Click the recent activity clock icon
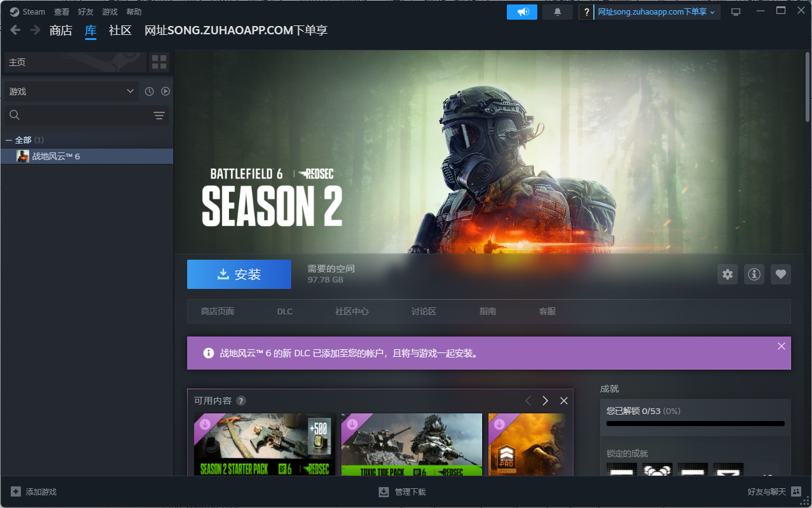812x508 pixels. pos(149,91)
